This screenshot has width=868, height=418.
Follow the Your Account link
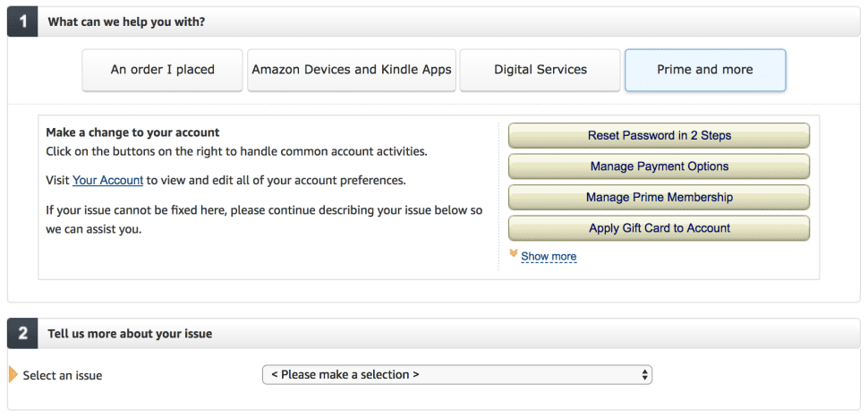click(108, 181)
